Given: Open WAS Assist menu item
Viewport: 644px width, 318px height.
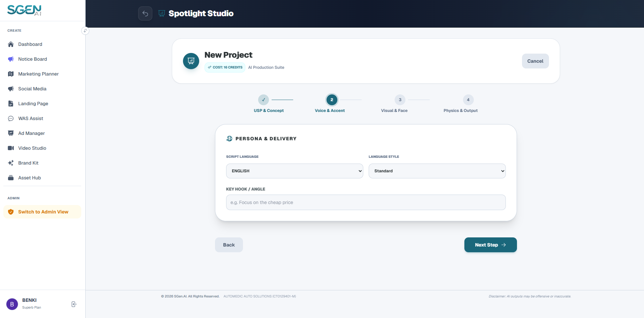Looking at the screenshot, I should tap(42, 118).
